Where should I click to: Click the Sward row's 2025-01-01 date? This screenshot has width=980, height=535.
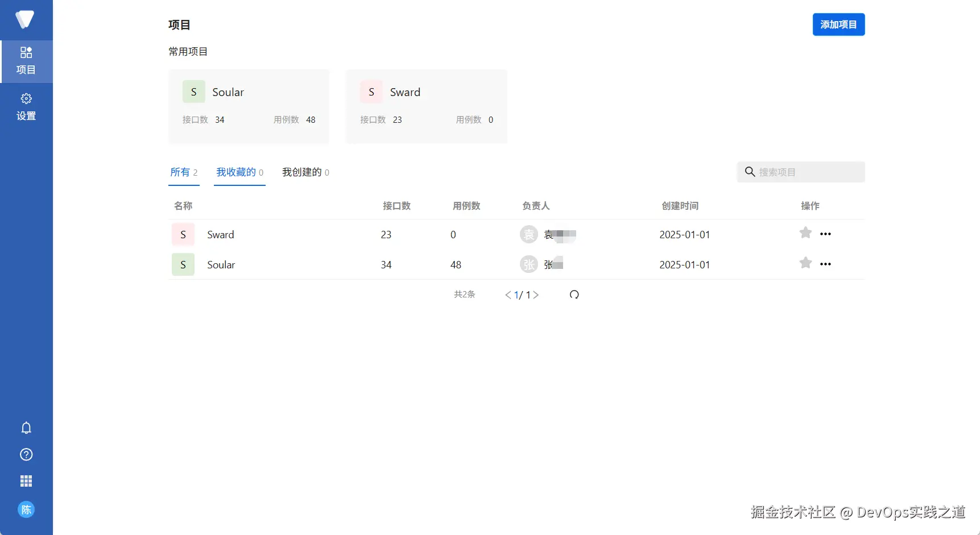point(685,235)
